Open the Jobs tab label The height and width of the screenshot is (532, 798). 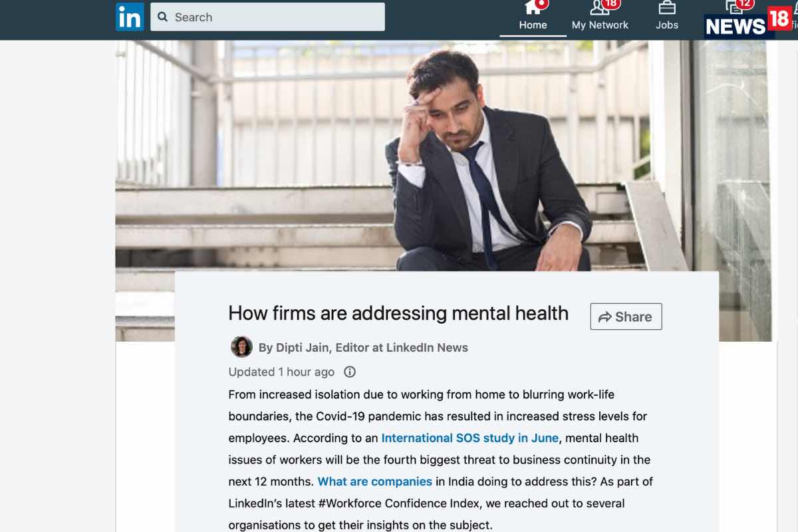[x=667, y=25]
